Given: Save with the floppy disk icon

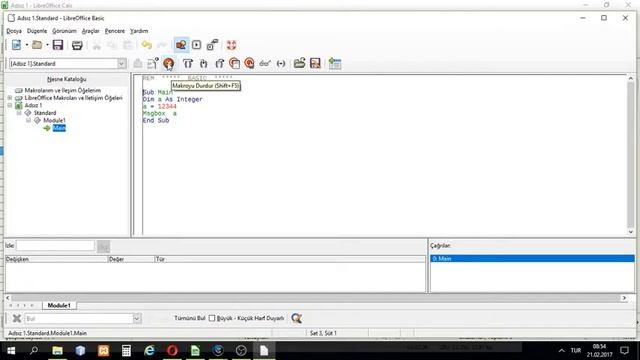Looking at the screenshot, I should 58,45.
